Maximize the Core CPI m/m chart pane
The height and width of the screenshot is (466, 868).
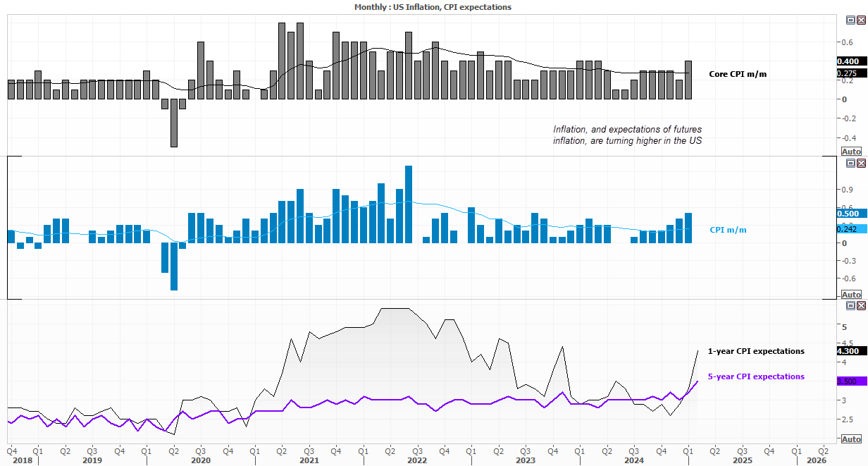click(x=850, y=20)
